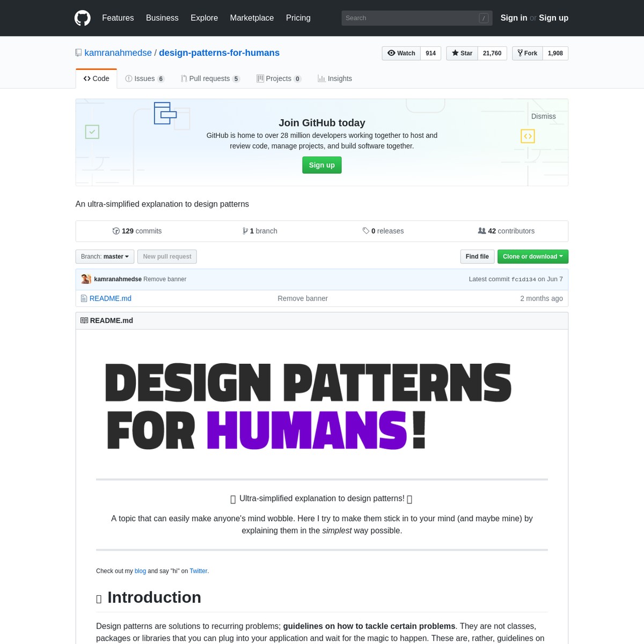Open the 42 contributors link
The width and height of the screenshot is (644, 644).
pos(506,231)
